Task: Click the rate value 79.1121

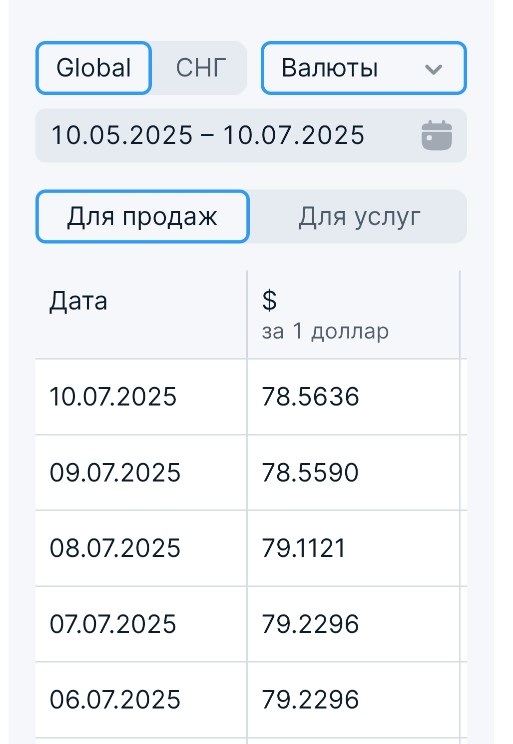Action: [x=304, y=548]
